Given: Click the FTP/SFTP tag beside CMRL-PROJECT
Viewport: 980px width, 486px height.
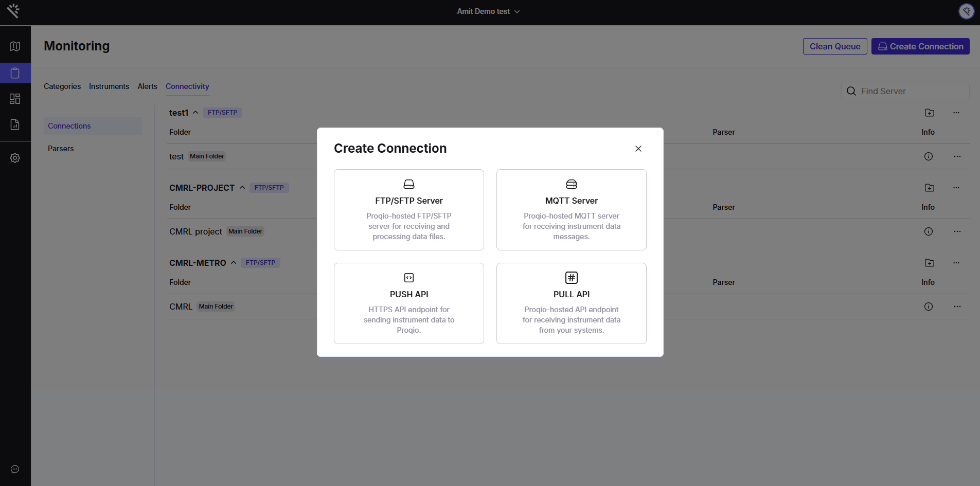Looking at the screenshot, I should pyautogui.click(x=269, y=188).
